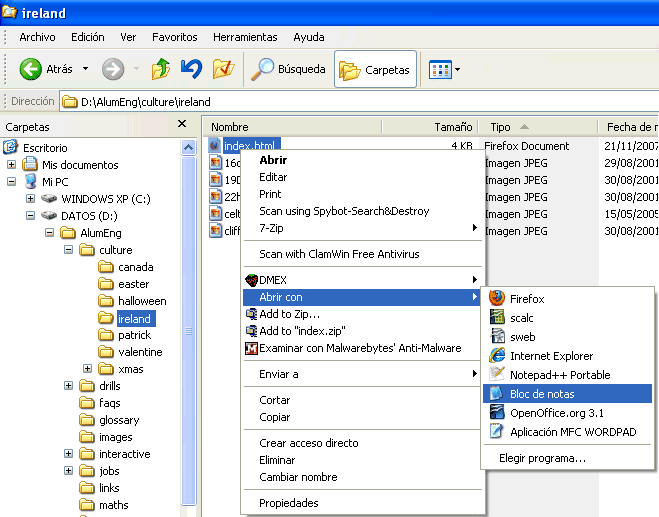Expand WINDOWS XP (C:) drive node
This screenshot has height=517, width=659.
tap(30, 199)
